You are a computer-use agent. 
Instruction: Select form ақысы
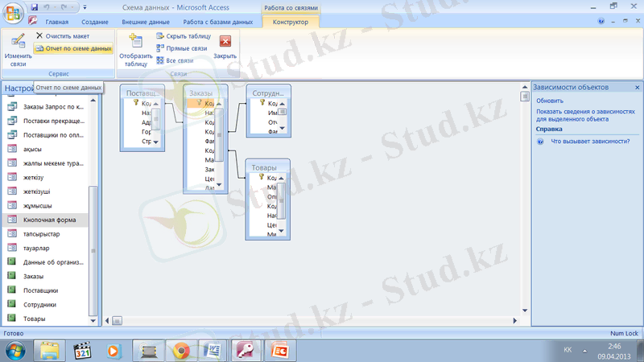[46, 150]
